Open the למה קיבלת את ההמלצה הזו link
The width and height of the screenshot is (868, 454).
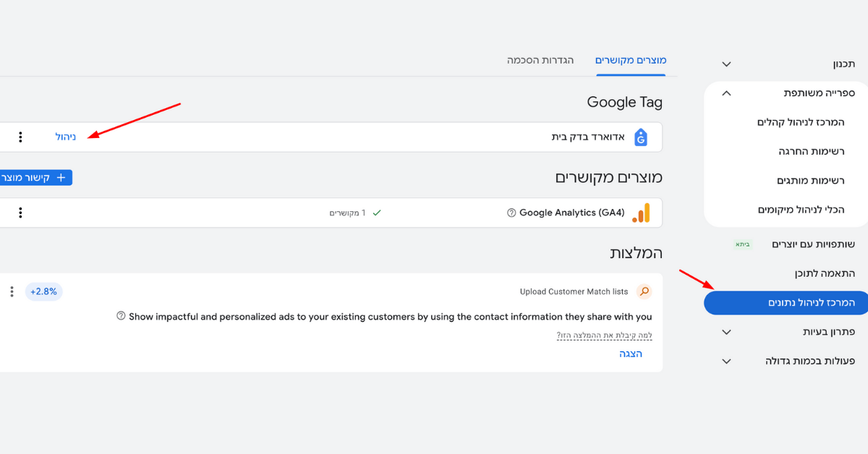coord(604,335)
